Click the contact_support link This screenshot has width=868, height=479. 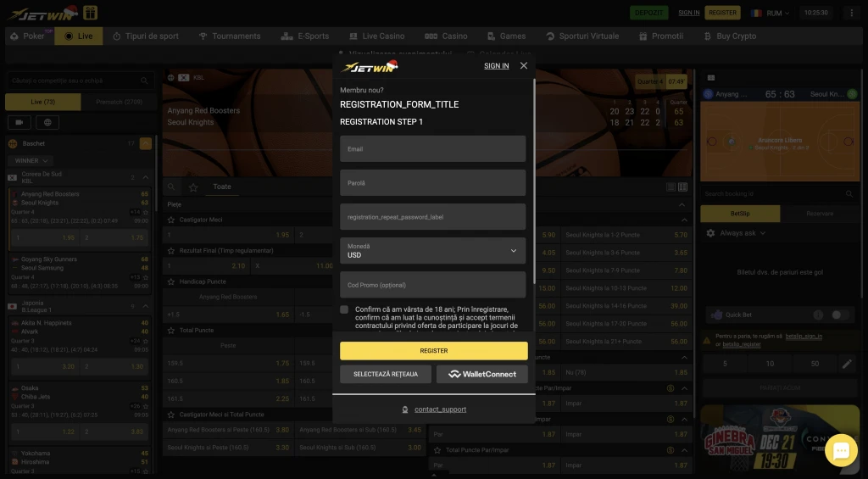click(x=439, y=409)
